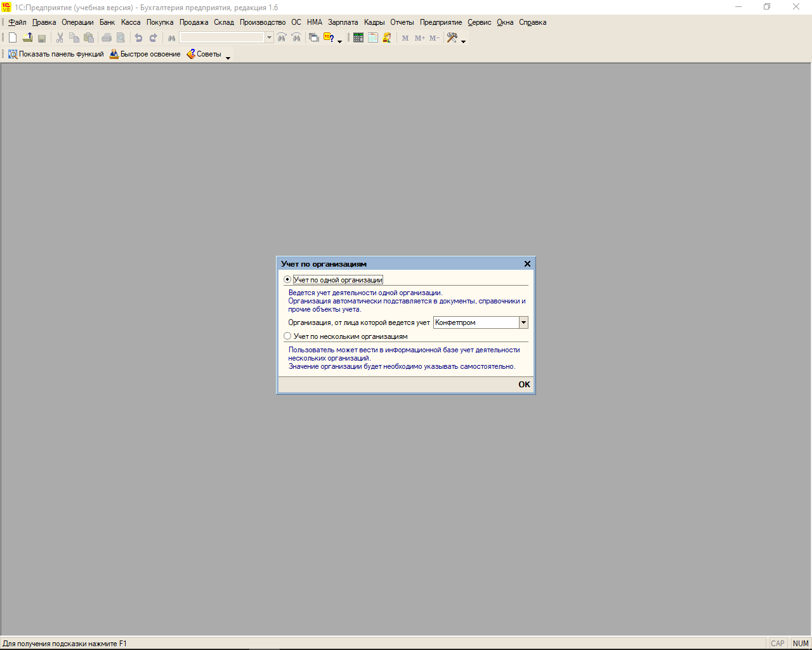Open the Отчеты menu
Image resolution: width=812 pixels, height=650 pixels.
[402, 22]
